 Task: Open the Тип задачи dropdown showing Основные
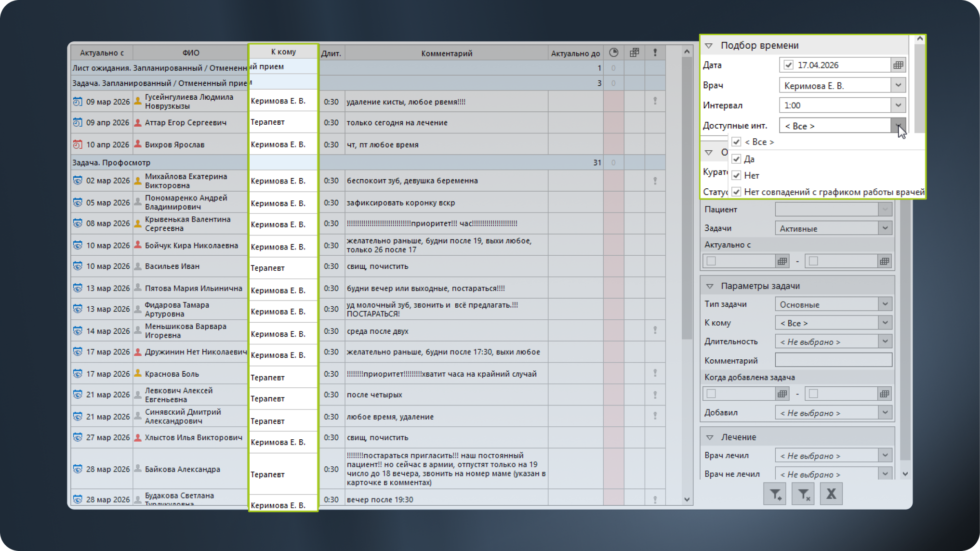885,304
